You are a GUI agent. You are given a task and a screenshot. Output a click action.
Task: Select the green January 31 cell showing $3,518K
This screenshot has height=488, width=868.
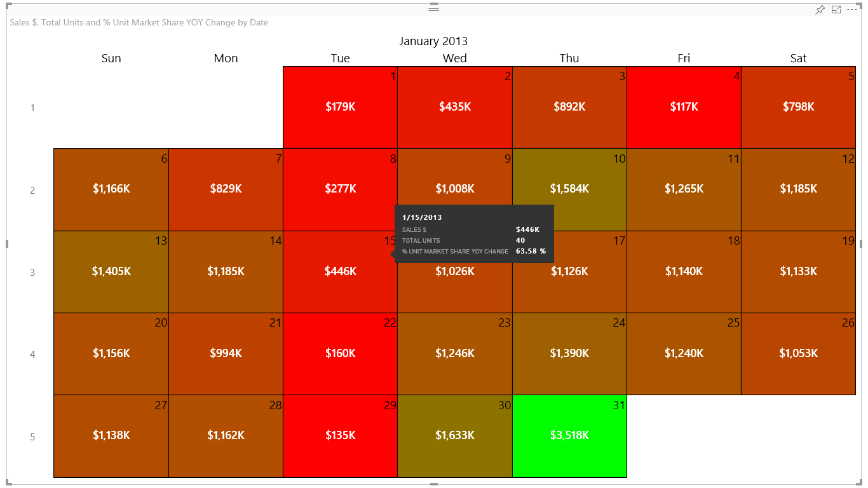tap(569, 436)
